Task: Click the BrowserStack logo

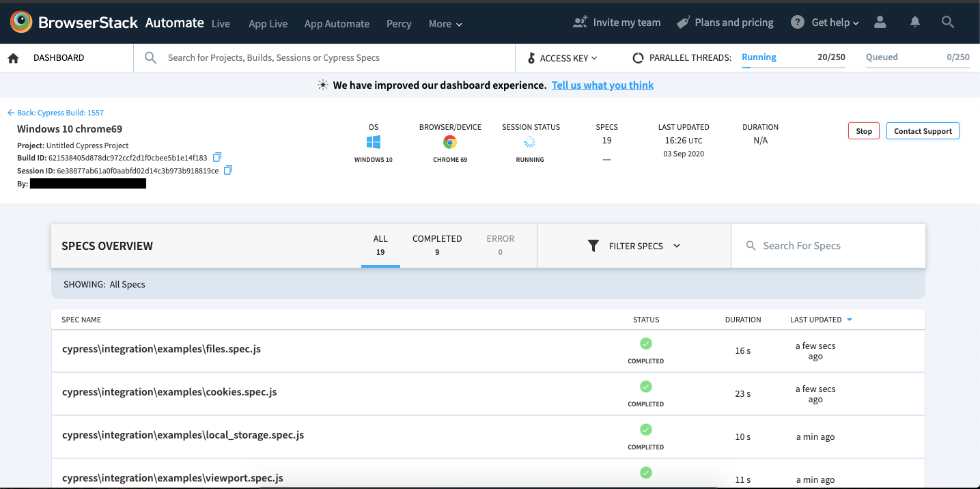Action: pos(20,22)
